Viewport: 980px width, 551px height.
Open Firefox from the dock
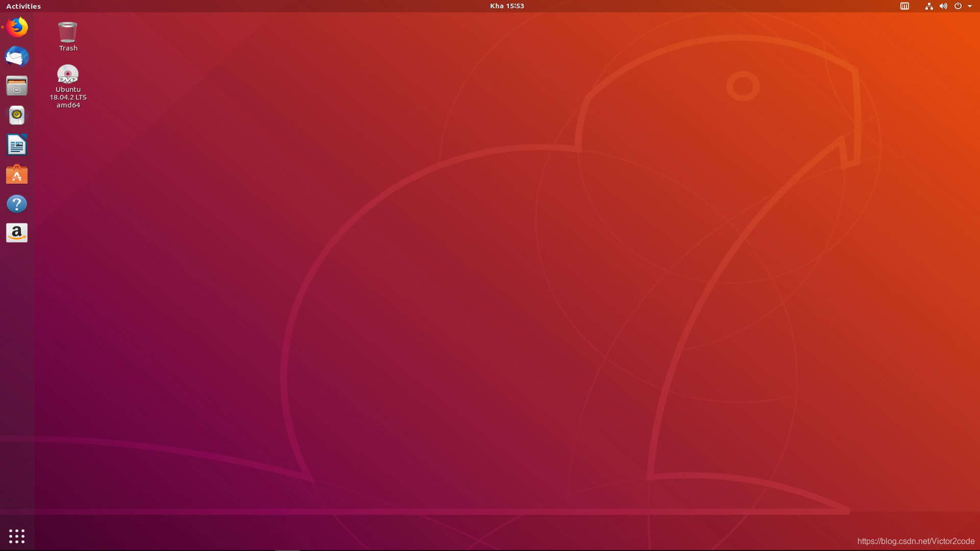click(x=17, y=27)
